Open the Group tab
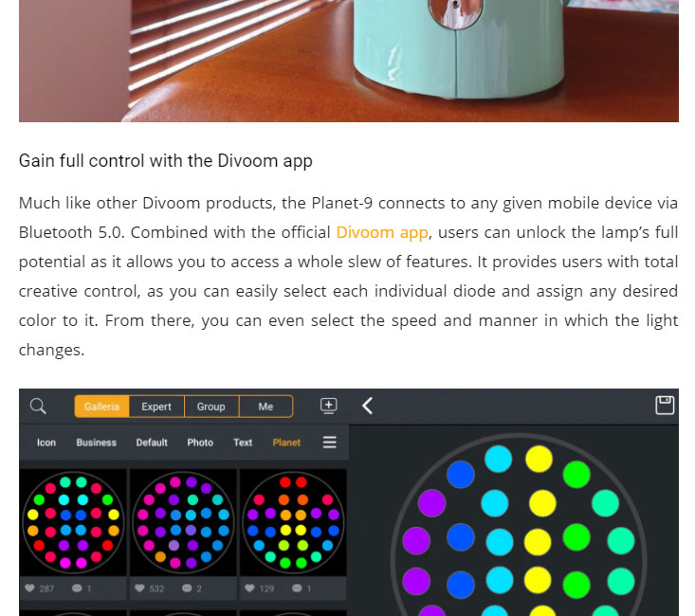 tap(210, 407)
